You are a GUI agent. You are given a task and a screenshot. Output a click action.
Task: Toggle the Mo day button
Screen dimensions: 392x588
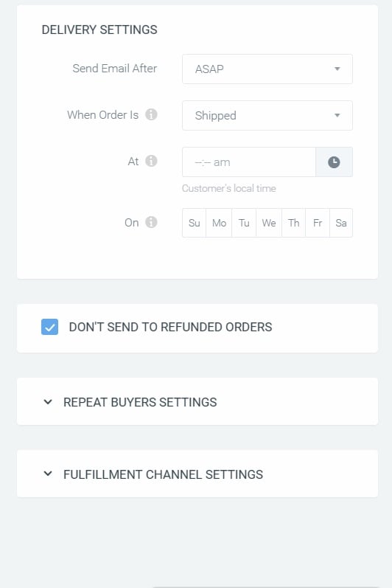coord(219,223)
